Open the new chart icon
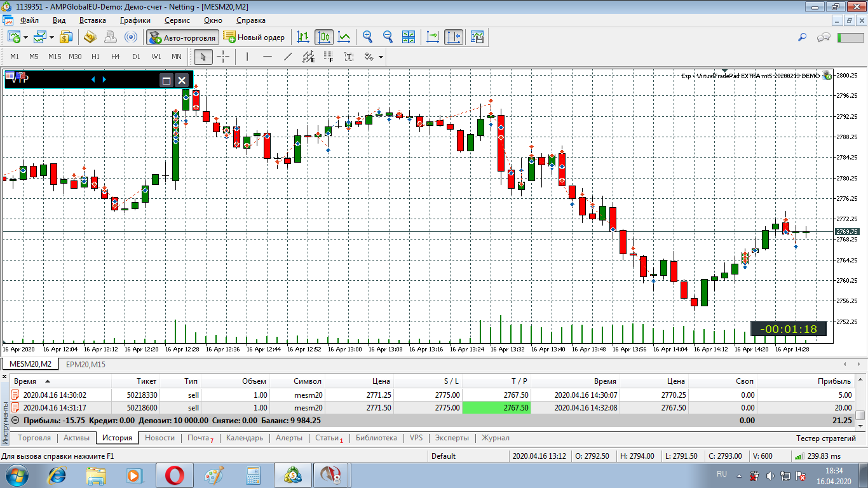868x488 pixels. (14, 37)
